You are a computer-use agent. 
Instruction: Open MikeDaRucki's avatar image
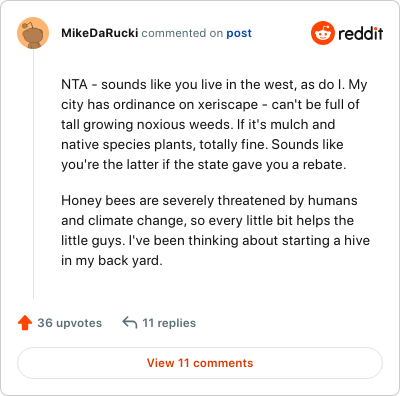33,33
